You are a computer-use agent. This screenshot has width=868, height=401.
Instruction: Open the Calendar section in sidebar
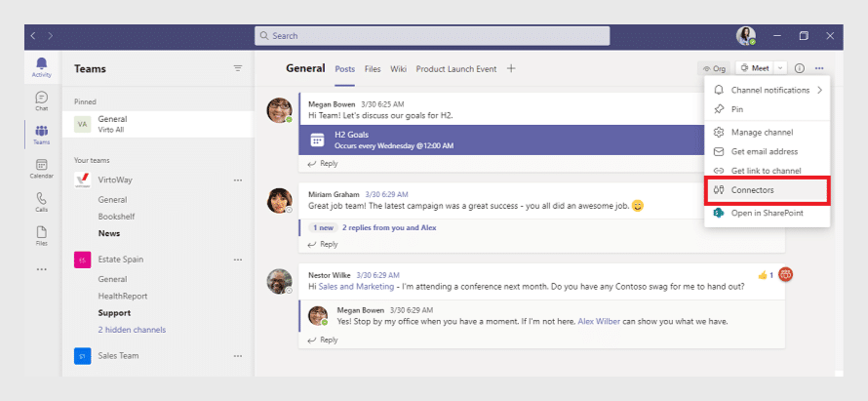[x=42, y=169]
